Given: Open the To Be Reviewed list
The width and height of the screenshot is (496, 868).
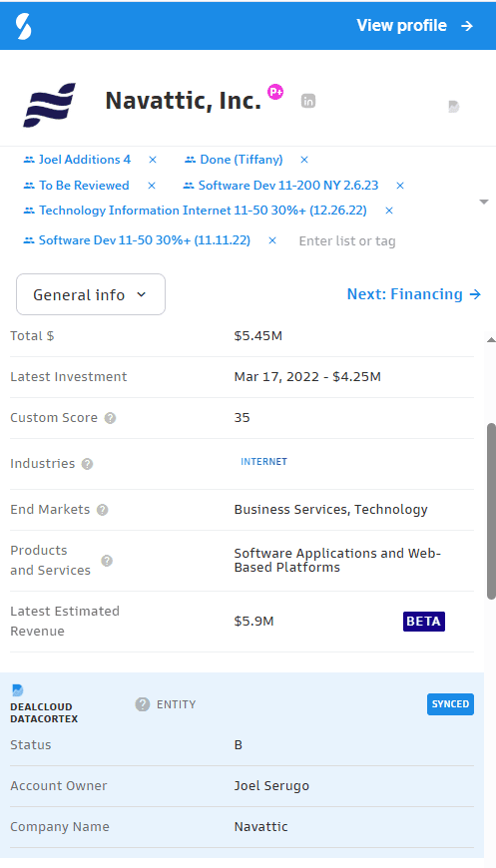Looking at the screenshot, I should [84, 186].
